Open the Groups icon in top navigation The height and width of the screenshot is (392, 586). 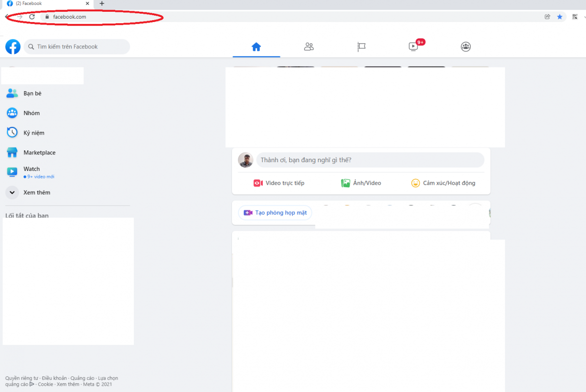[465, 47]
